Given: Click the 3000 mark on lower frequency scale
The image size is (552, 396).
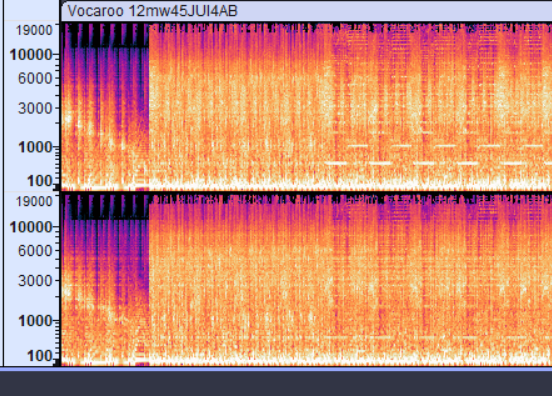Looking at the screenshot, I should pyautogui.click(x=35, y=281).
